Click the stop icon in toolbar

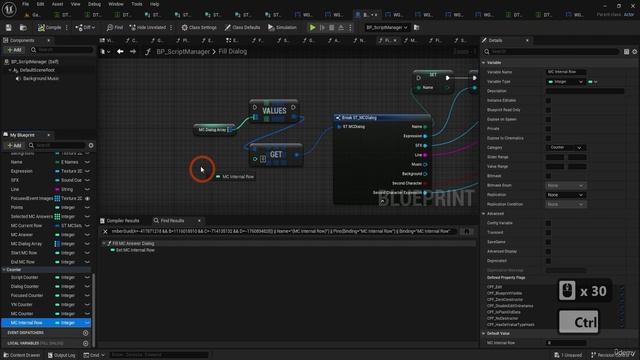331,27
